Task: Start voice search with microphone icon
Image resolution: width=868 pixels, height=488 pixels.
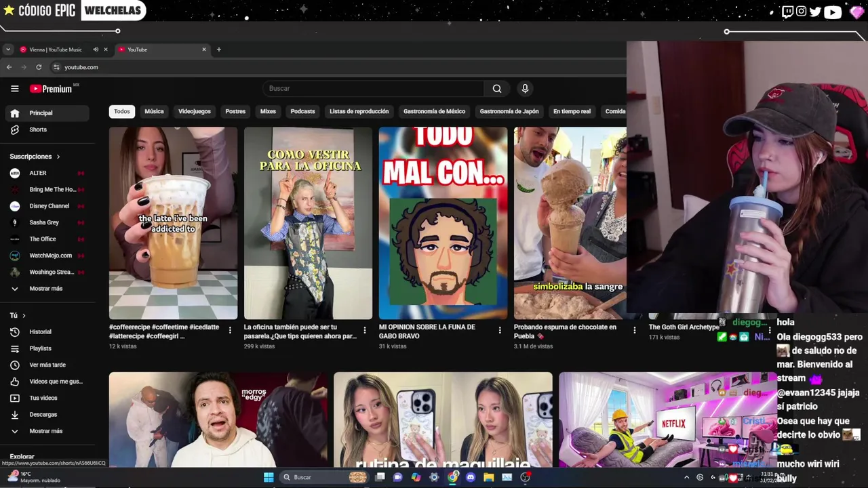Action: pyautogui.click(x=525, y=89)
